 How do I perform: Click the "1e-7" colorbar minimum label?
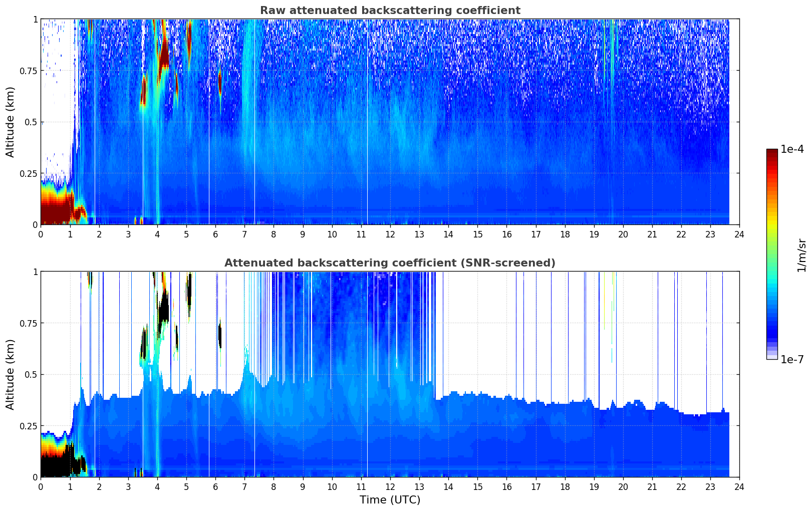(792, 360)
